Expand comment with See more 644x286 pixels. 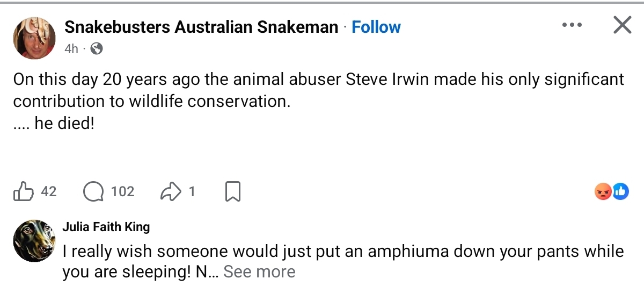[x=259, y=272]
